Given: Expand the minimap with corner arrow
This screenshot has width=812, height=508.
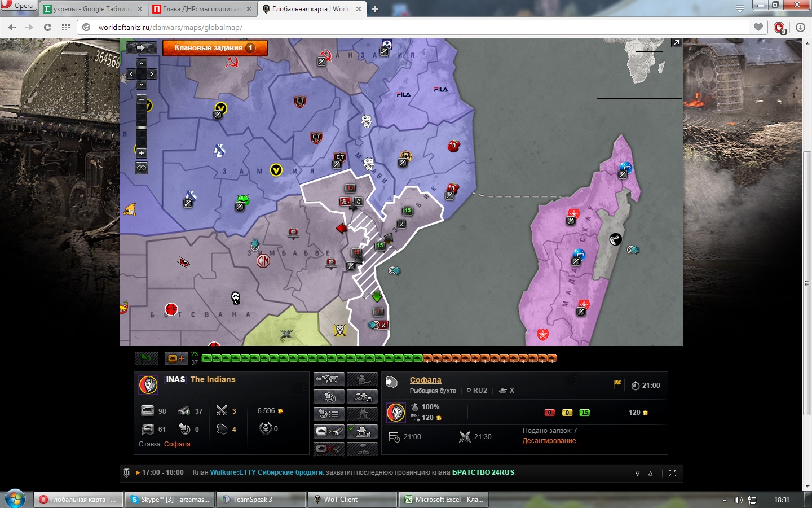Looking at the screenshot, I should click(x=676, y=43).
